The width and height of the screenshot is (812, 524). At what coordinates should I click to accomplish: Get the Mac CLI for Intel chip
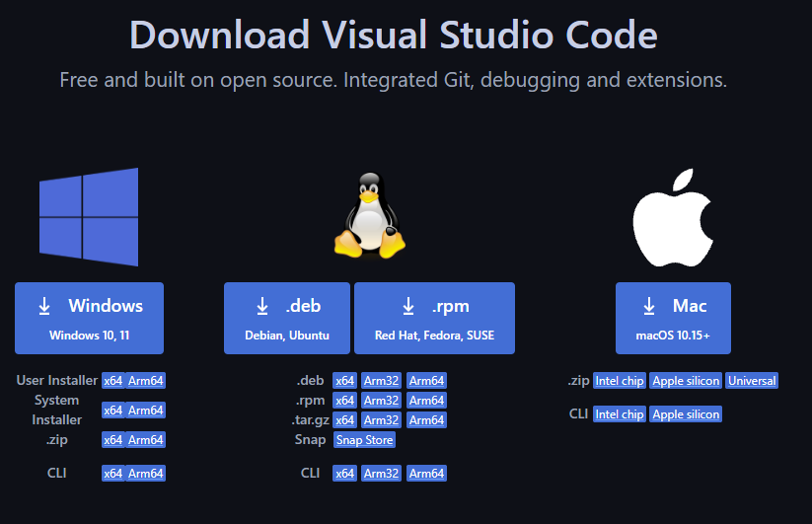tap(620, 414)
